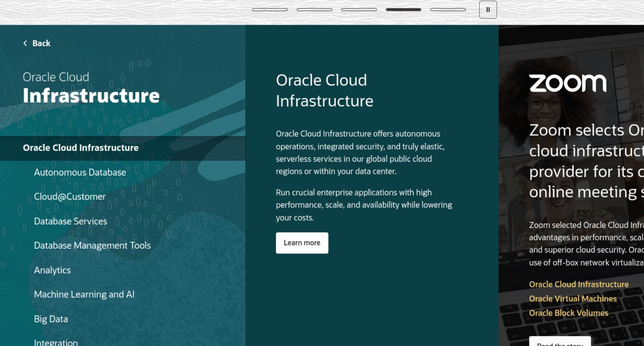This screenshot has height=346, width=644.
Task: Open Integration menu item
Action: (x=56, y=342)
